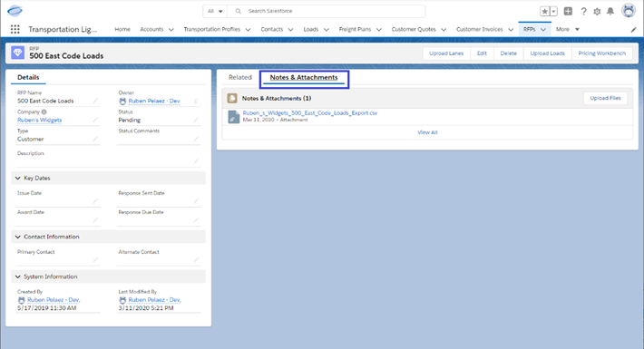This screenshot has height=349, width=644.
Task: Select the Details tab
Action: (x=28, y=77)
